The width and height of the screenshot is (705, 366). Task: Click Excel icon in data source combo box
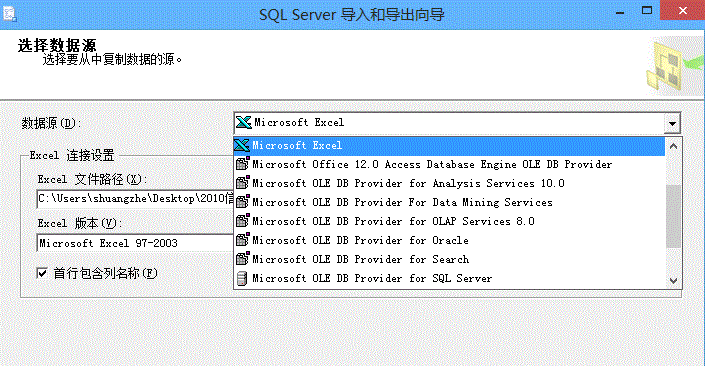(244, 122)
